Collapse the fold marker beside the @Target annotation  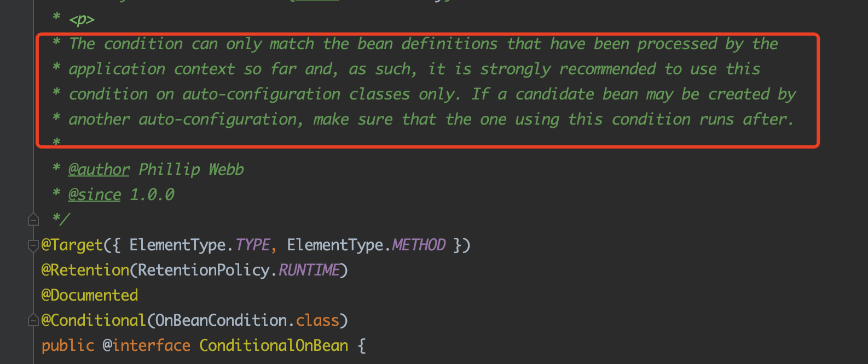[33, 245]
